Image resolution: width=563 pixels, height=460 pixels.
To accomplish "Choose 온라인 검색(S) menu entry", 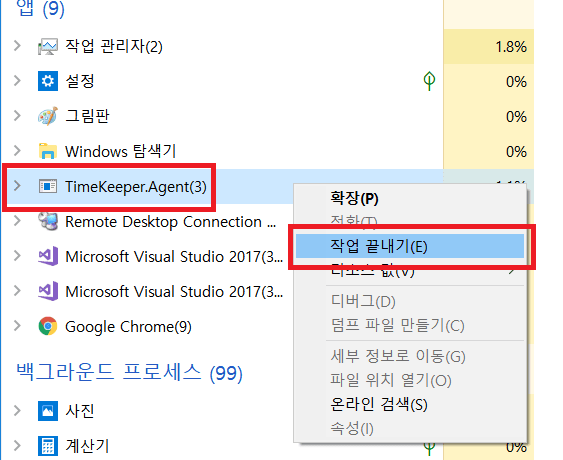I will (410, 404).
